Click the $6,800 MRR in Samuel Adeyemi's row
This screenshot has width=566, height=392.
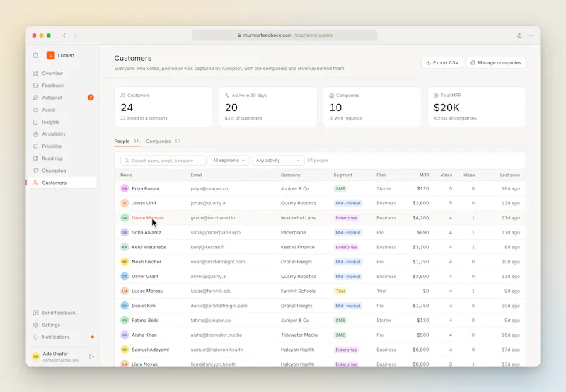click(x=421, y=350)
